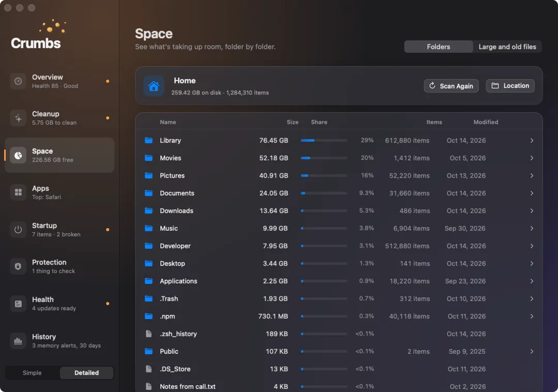
Task: Click the .zsh_history file icon
Action: (149, 334)
